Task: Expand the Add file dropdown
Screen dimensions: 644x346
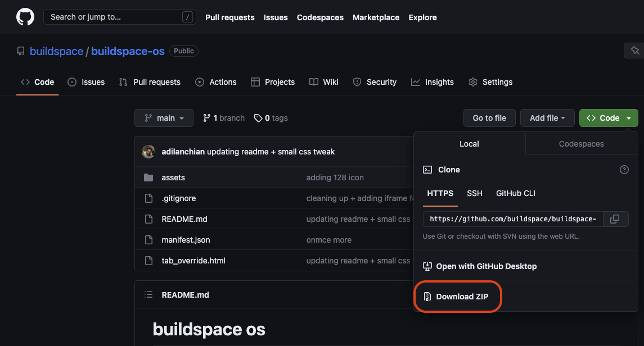Action: (x=547, y=118)
